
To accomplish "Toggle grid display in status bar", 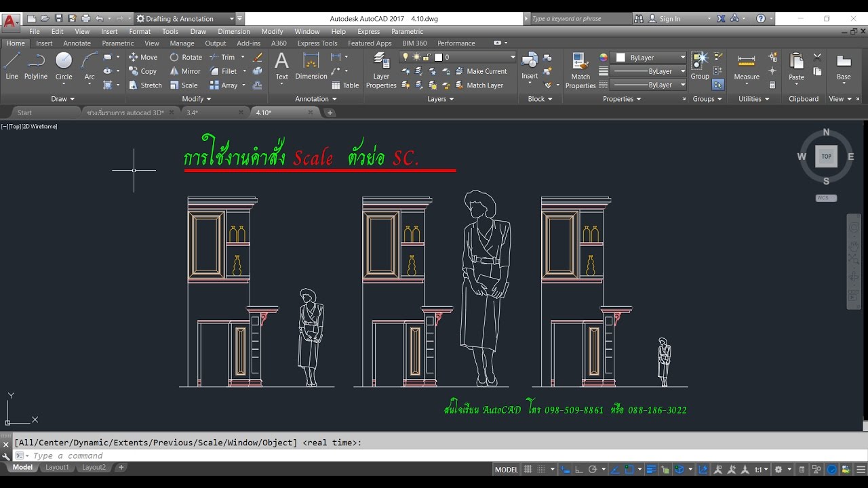I will coord(528,469).
